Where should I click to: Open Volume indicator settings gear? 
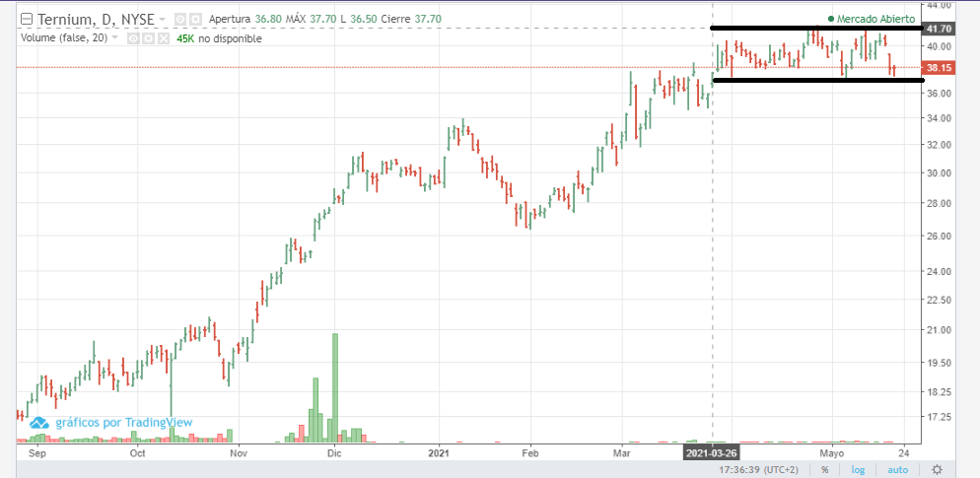(146, 37)
